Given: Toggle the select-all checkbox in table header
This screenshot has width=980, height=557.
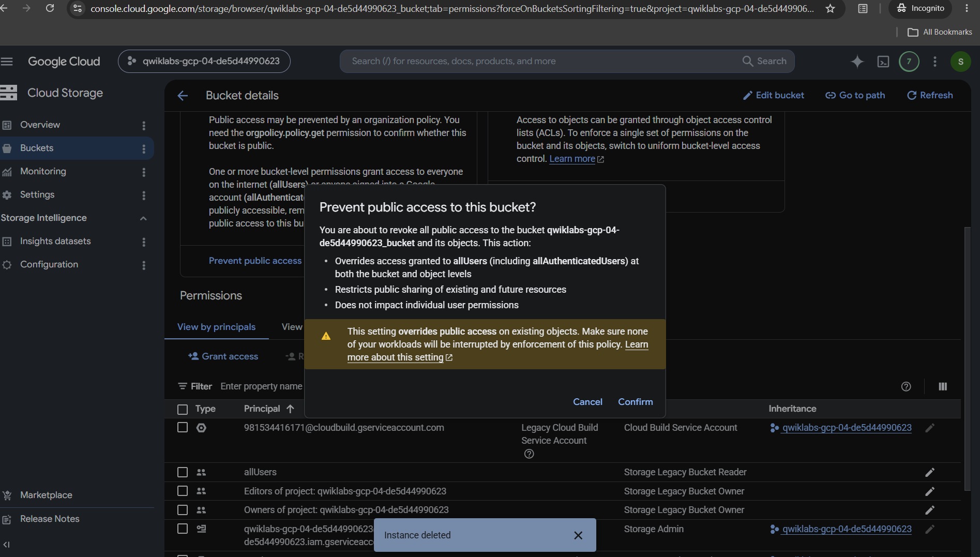Looking at the screenshot, I should click(x=182, y=409).
